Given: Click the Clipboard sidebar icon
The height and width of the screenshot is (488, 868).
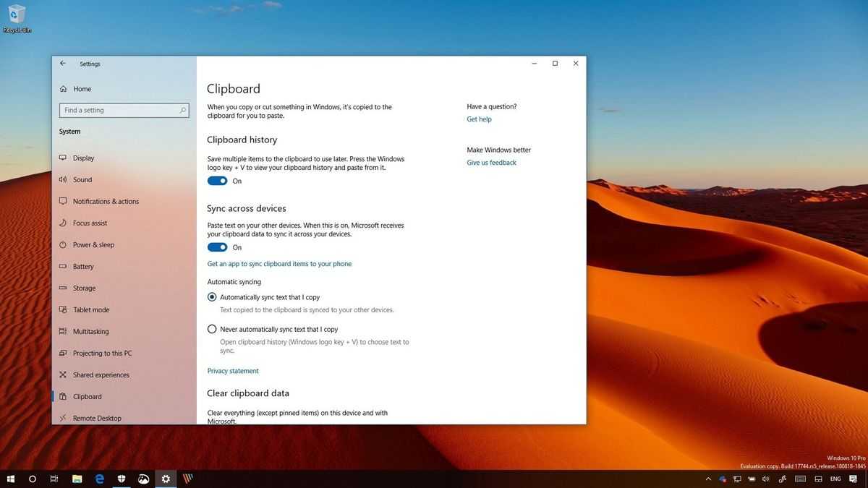Looking at the screenshot, I should (64, 396).
